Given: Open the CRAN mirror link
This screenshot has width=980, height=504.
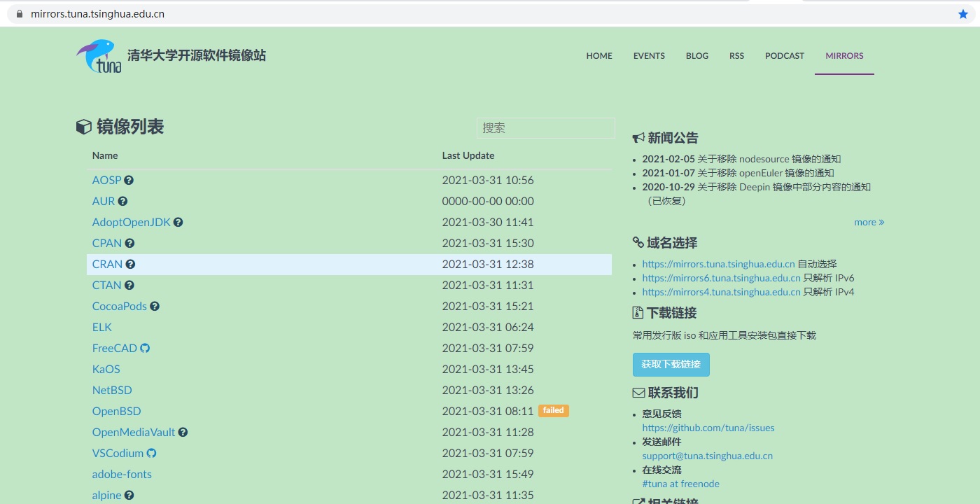Looking at the screenshot, I should point(107,264).
